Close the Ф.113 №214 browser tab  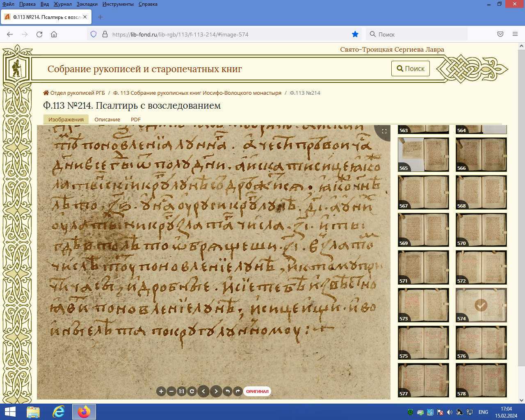click(85, 17)
